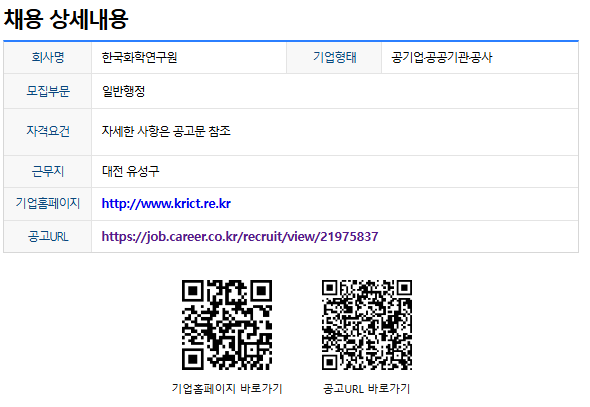
Task: Click the 공고URL label cell
Action: 48,237
